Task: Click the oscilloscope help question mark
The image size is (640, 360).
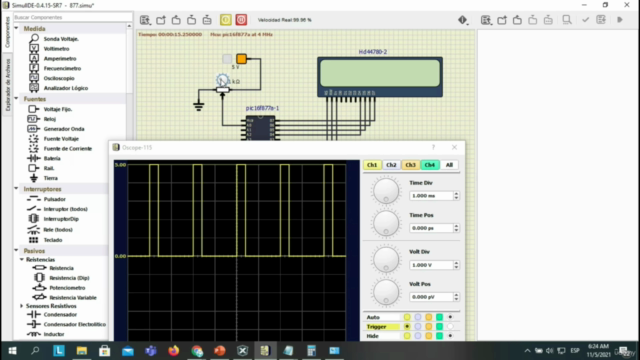Action: [x=433, y=147]
